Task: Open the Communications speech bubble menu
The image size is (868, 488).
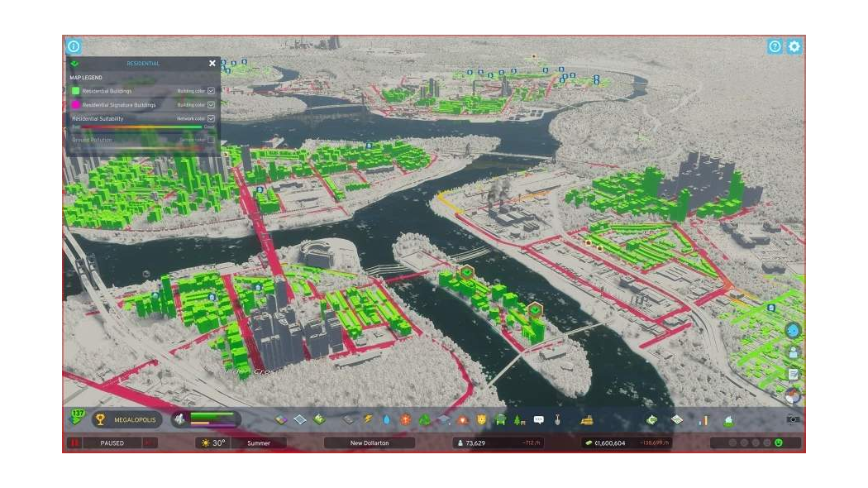Action: tap(539, 420)
